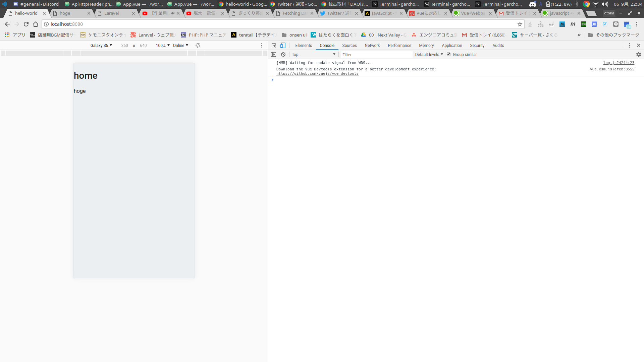Open the Online throttling dropdown
Image resolution: width=644 pixels, height=362 pixels.
[180, 45]
